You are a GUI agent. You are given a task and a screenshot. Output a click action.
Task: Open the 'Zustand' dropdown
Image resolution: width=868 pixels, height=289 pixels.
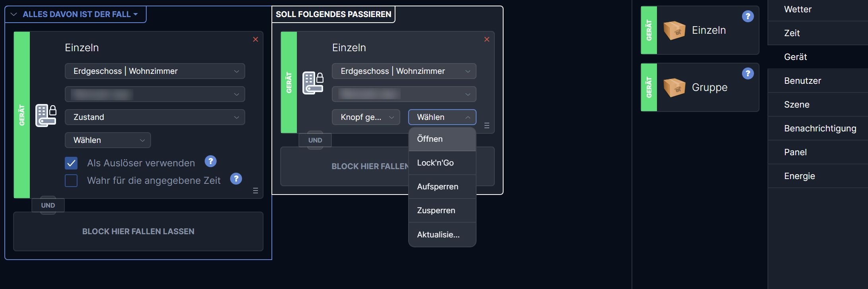[155, 117]
